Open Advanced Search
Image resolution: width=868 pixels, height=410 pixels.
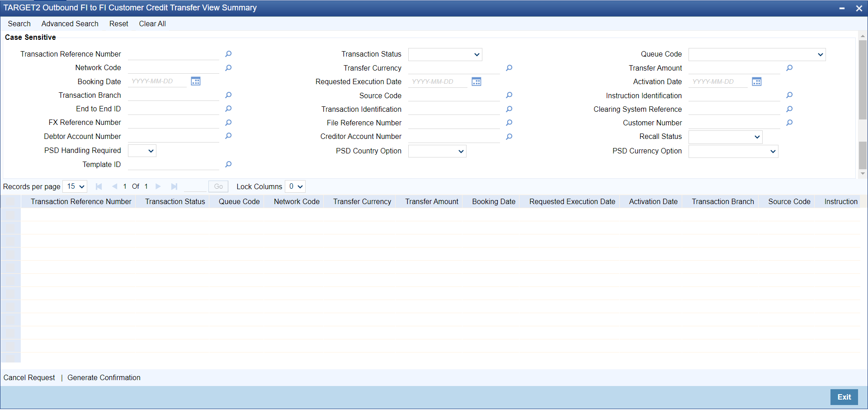70,24
